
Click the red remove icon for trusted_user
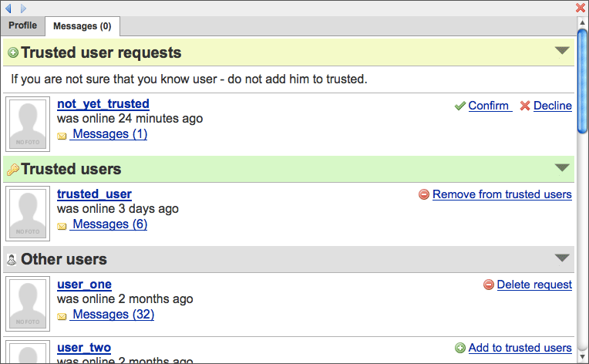[x=423, y=195]
